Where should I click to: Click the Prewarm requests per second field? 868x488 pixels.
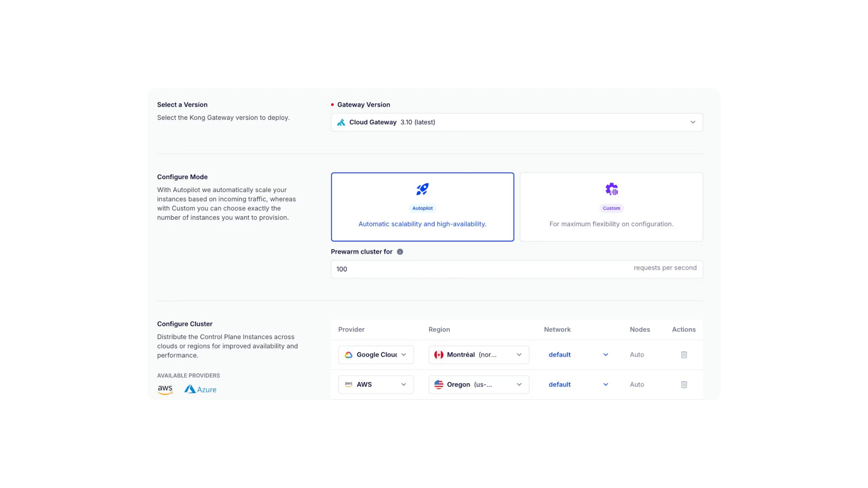[475, 269]
